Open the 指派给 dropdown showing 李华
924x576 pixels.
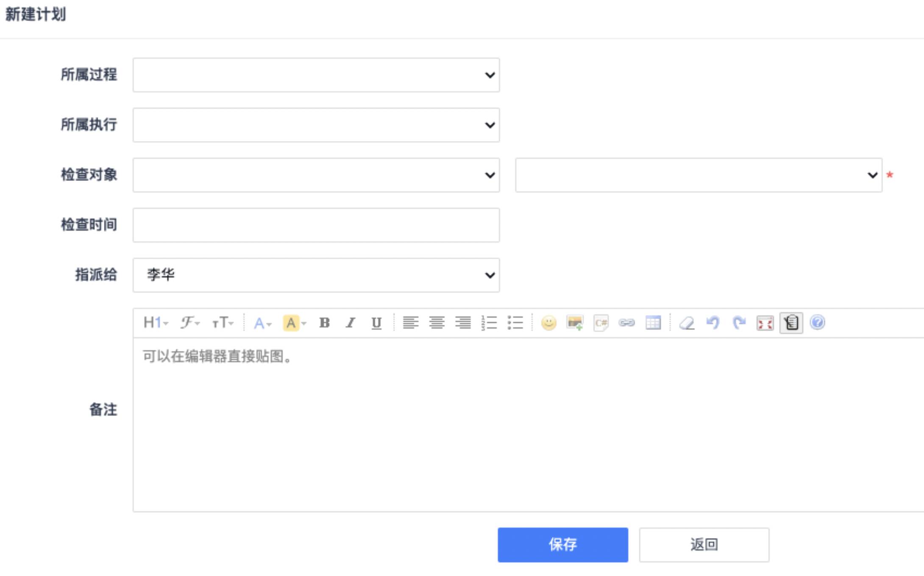tap(316, 275)
